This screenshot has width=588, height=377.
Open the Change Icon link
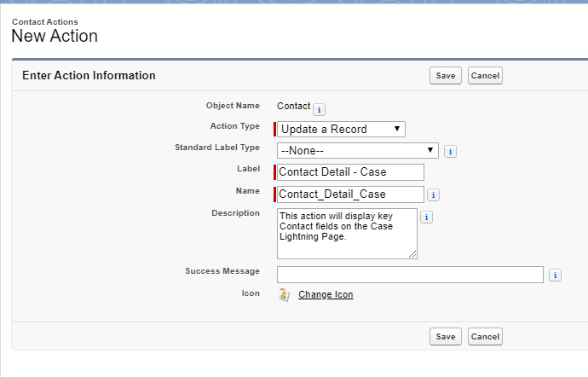coord(326,295)
